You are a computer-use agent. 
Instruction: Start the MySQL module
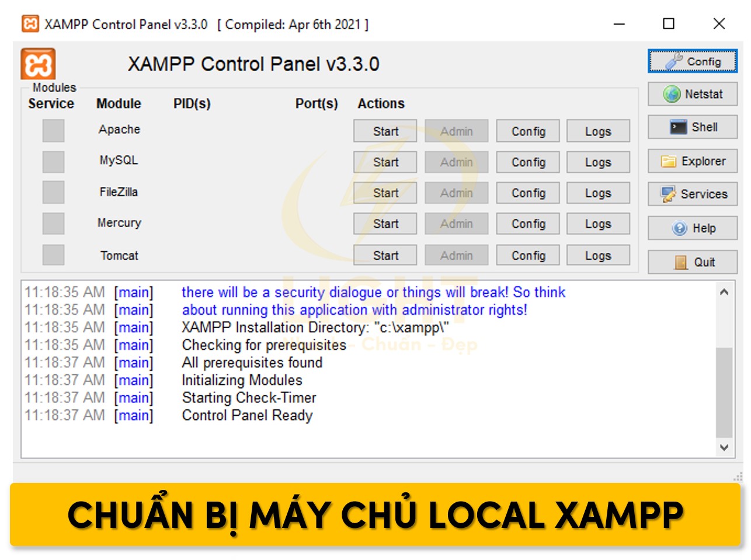point(385,162)
